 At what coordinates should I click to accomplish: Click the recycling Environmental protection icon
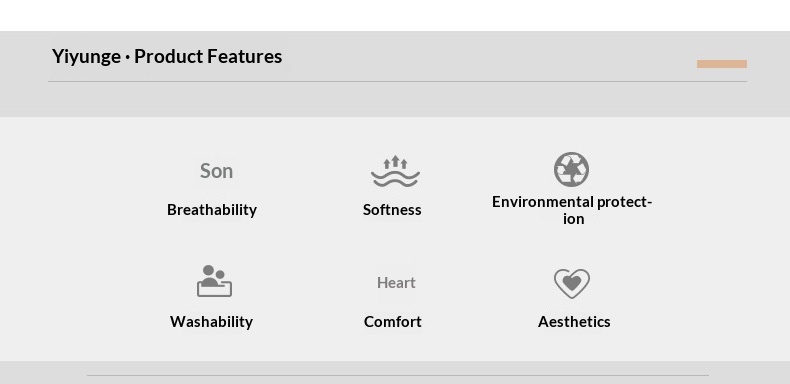(x=571, y=169)
